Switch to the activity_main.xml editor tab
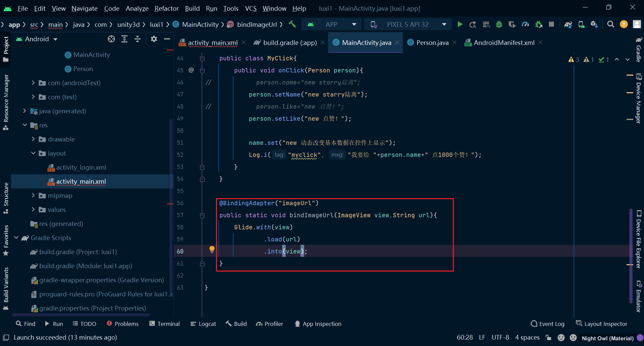Screen dimensions: 644x346 tap(213, 43)
